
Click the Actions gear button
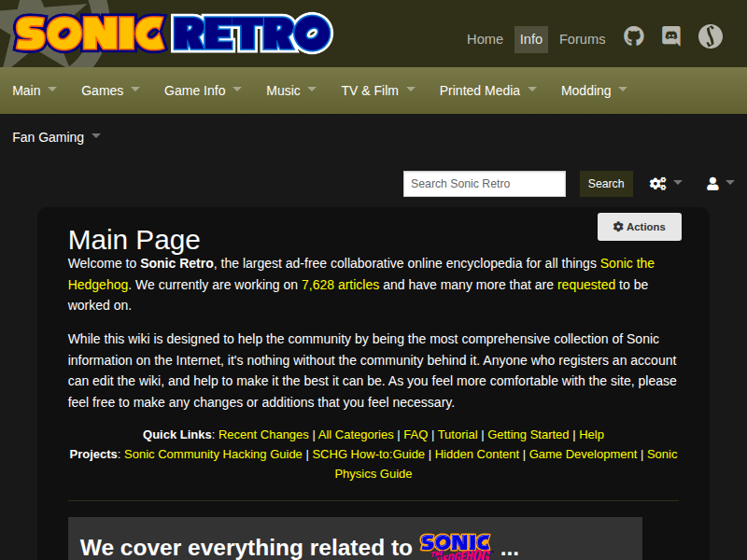point(639,227)
